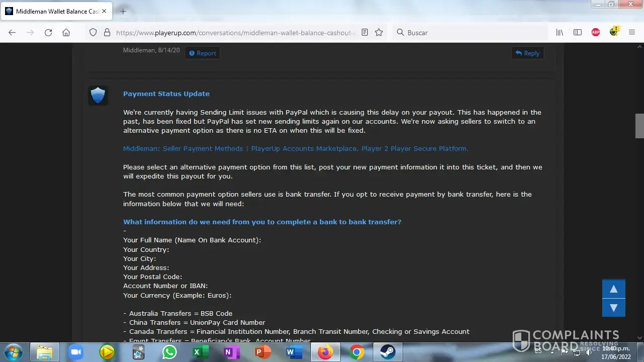Click the 'Your Country:' line
Screen dimensions: 644x362
coord(146,249)
